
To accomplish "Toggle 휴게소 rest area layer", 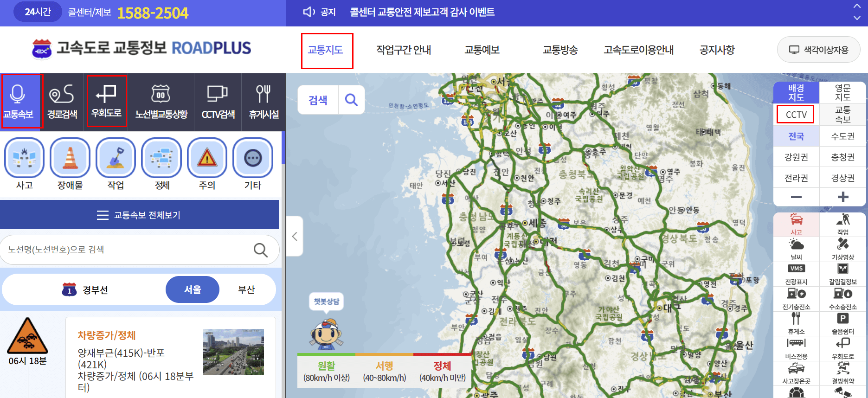I will (x=796, y=324).
